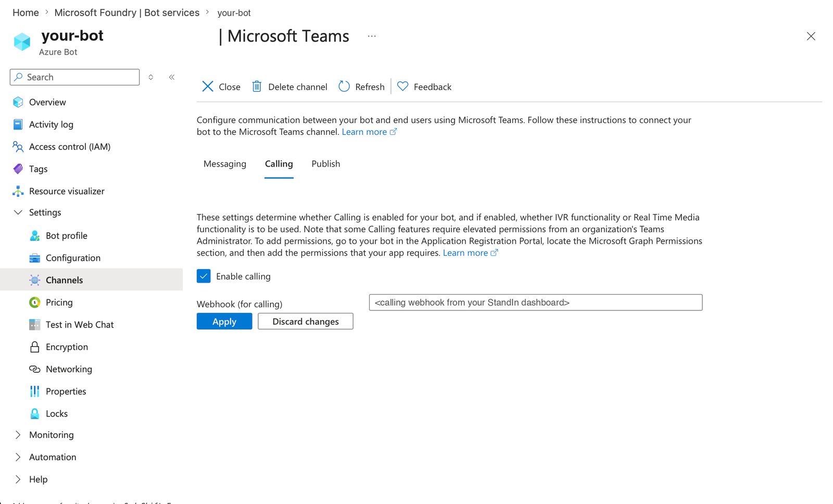Click the Overview cube icon
833x504 pixels.
[18, 102]
